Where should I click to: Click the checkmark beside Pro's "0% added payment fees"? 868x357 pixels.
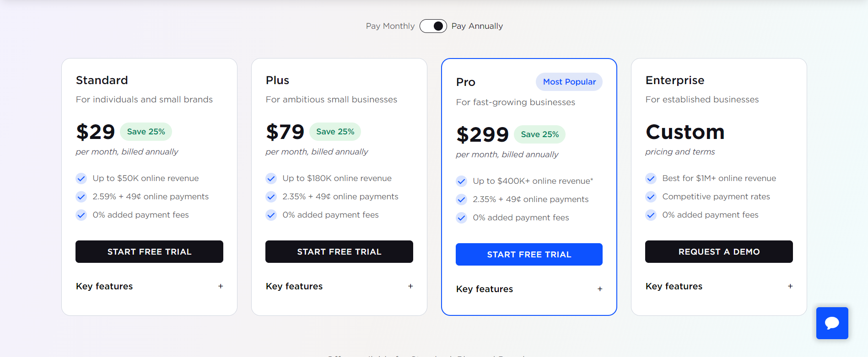[x=461, y=218]
